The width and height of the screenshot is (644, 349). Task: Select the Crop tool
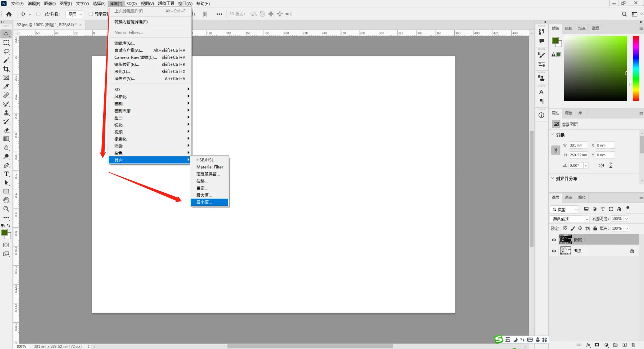pyautogui.click(x=6, y=69)
